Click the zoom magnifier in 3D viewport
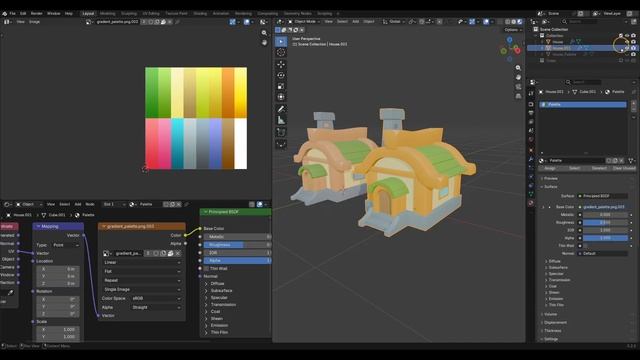Image resolution: width=640 pixels, height=360 pixels. 518,68
